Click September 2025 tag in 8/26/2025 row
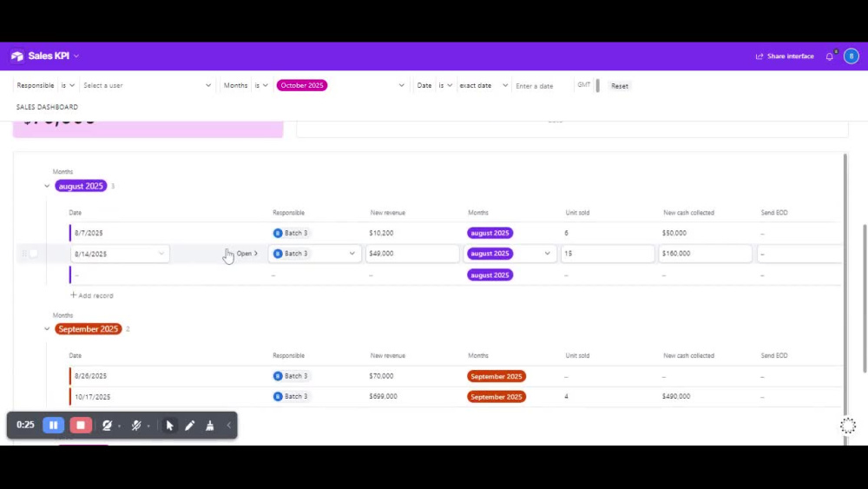 pos(496,377)
